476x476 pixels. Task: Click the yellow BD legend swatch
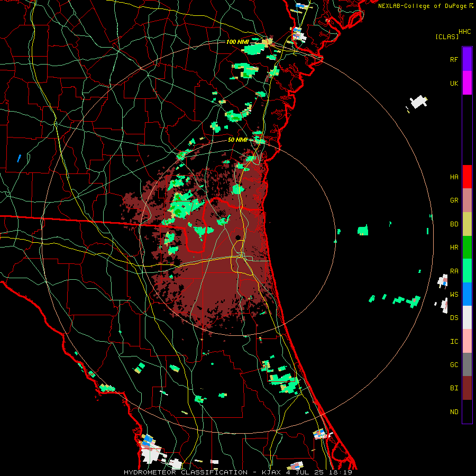point(467,224)
